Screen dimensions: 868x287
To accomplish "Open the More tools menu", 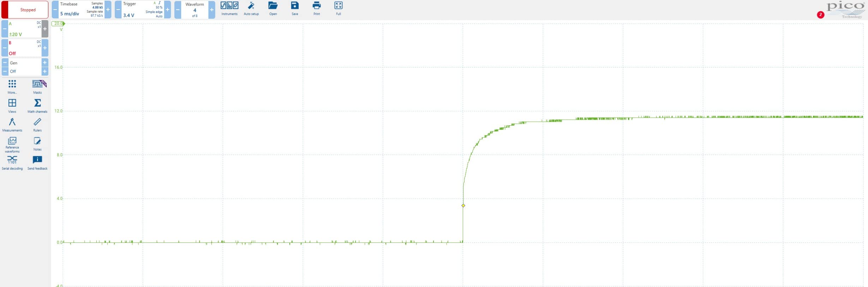I will (x=12, y=87).
